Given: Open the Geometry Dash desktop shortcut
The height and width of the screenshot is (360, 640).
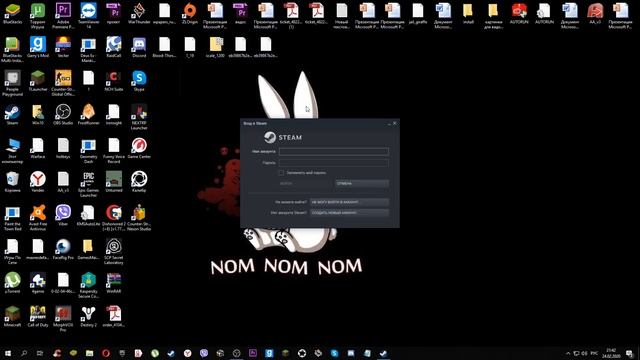Looking at the screenshot, I should [x=88, y=151].
